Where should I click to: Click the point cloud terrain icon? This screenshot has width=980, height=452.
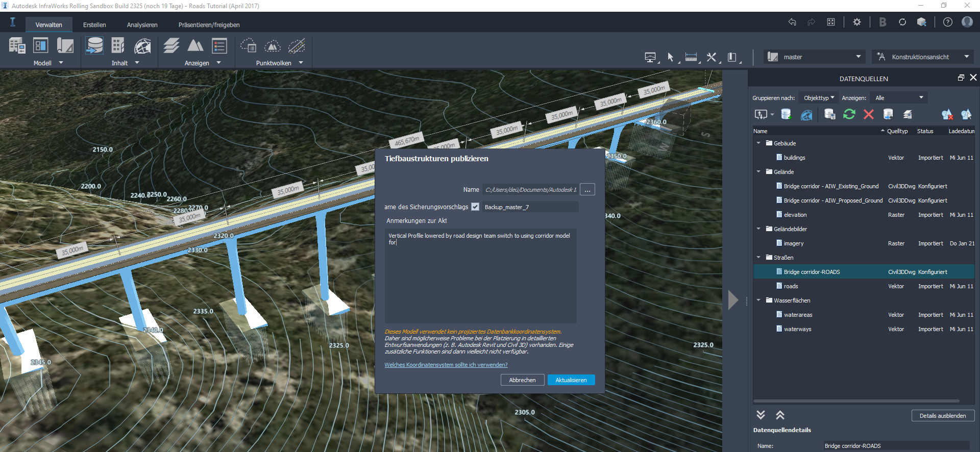[273, 46]
